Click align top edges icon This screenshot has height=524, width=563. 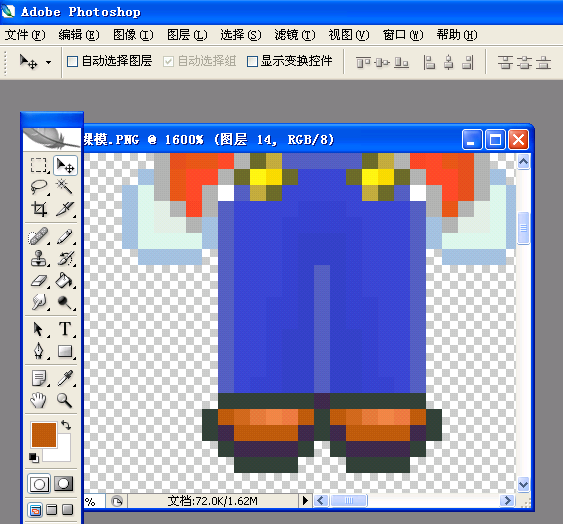point(363,62)
